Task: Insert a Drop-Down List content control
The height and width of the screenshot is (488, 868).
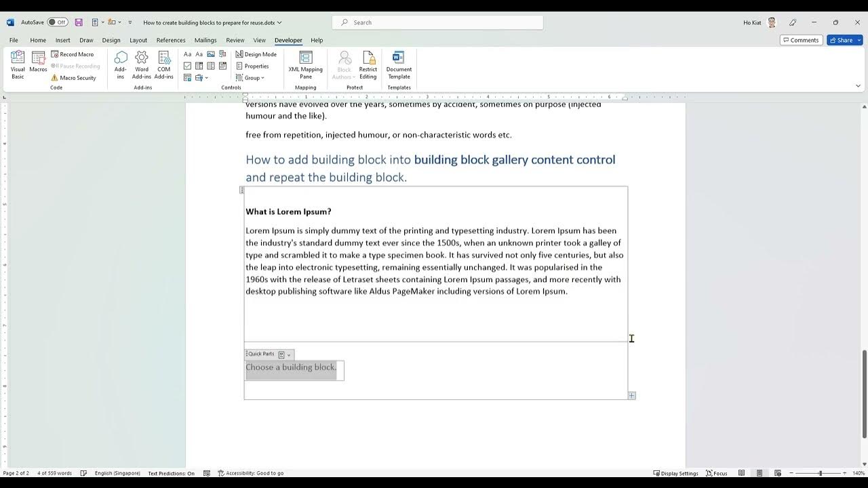Action: 211,66
